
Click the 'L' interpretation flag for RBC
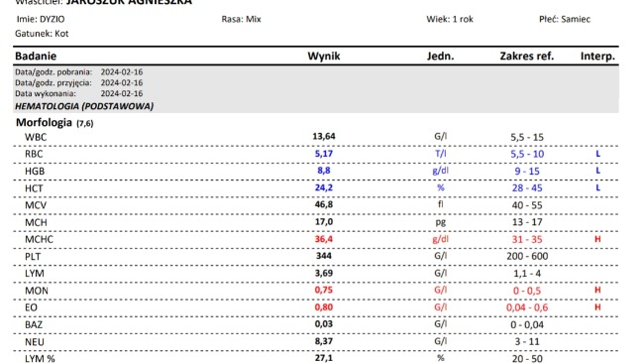tap(598, 154)
